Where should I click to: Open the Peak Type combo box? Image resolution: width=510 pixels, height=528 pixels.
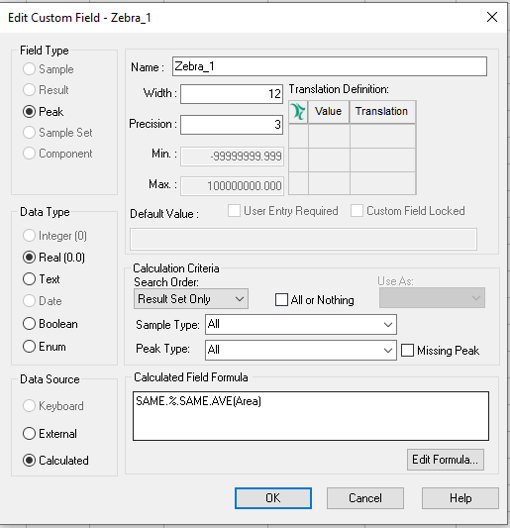tap(301, 350)
